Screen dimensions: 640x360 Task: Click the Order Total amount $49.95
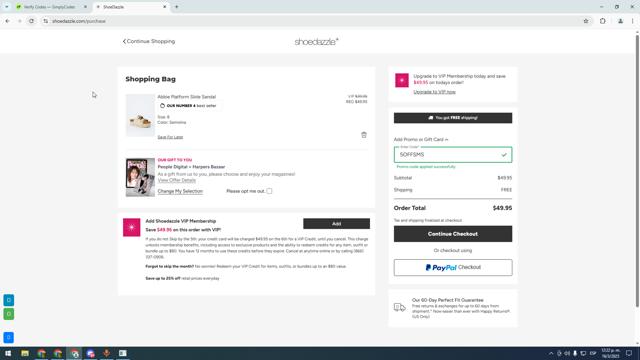pyautogui.click(x=502, y=208)
